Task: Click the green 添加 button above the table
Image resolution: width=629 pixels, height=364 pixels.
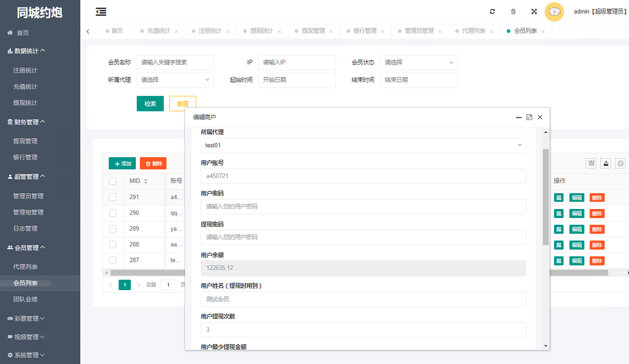Action: tap(122, 163)
